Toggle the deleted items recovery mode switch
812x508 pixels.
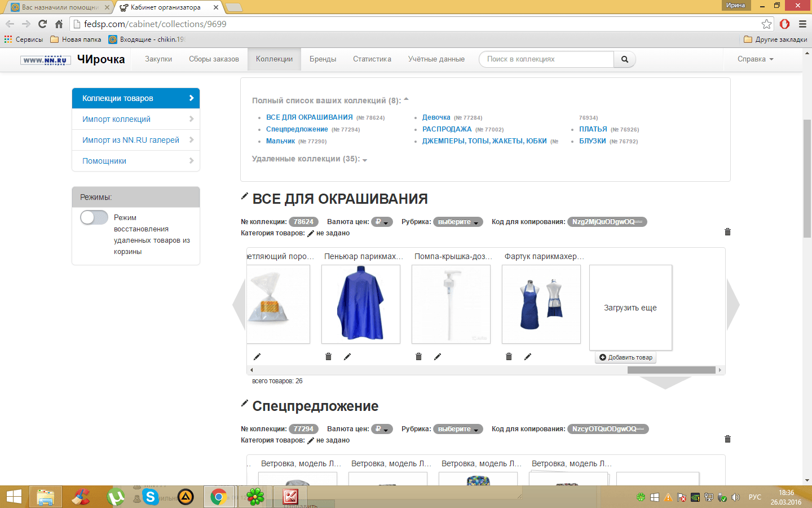click(94, 218)
